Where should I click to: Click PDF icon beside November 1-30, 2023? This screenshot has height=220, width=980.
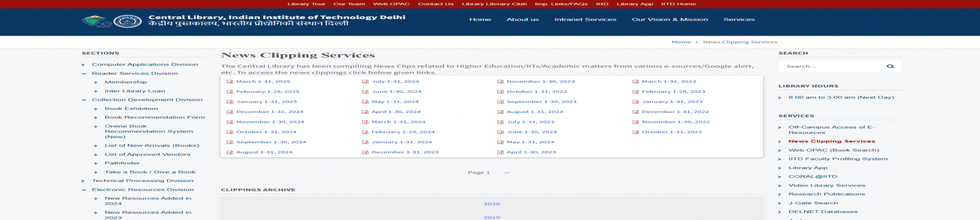(x=500, y=82)
